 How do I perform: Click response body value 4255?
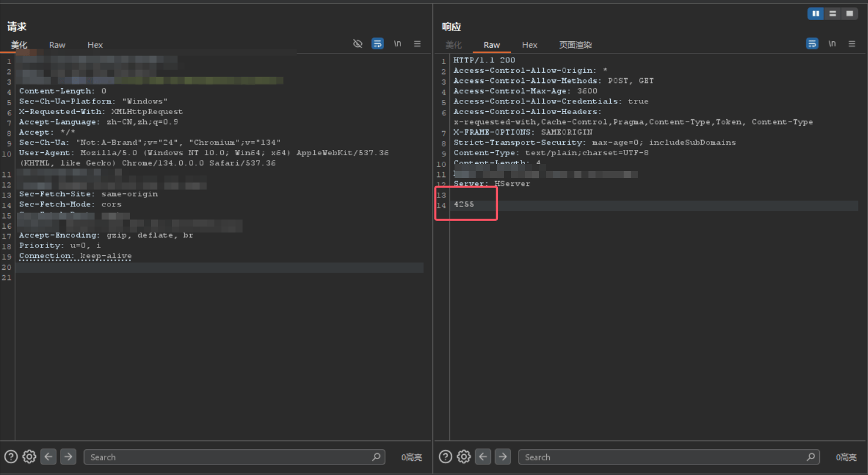pyautogui.click(x=464, y=205)
